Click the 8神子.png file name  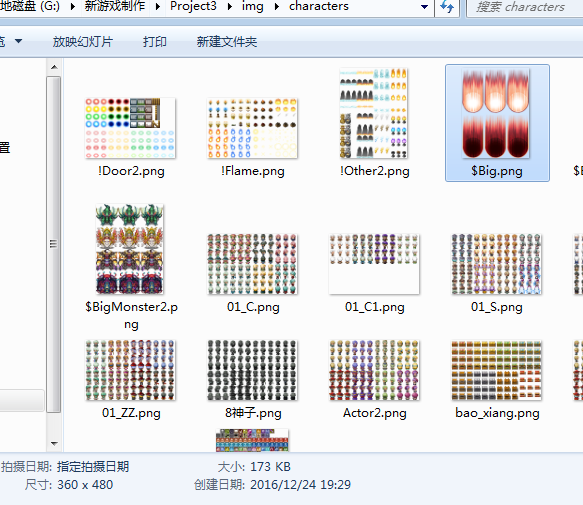(x=253, y=413)
